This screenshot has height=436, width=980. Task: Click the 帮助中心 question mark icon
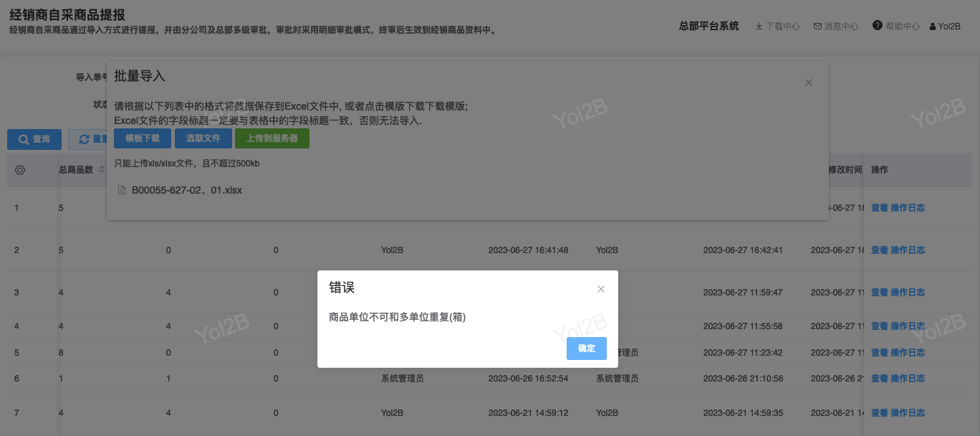[877, 26]
